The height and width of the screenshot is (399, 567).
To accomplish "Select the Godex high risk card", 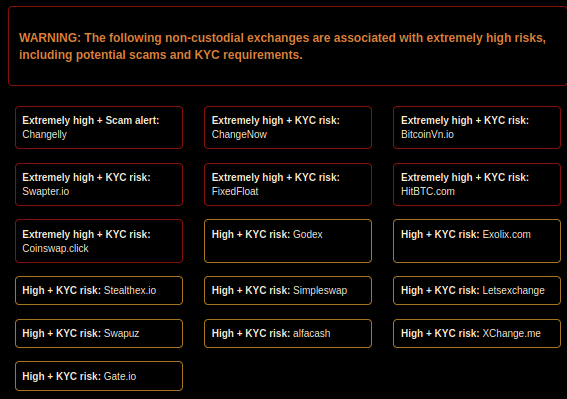I will [288, 241].
